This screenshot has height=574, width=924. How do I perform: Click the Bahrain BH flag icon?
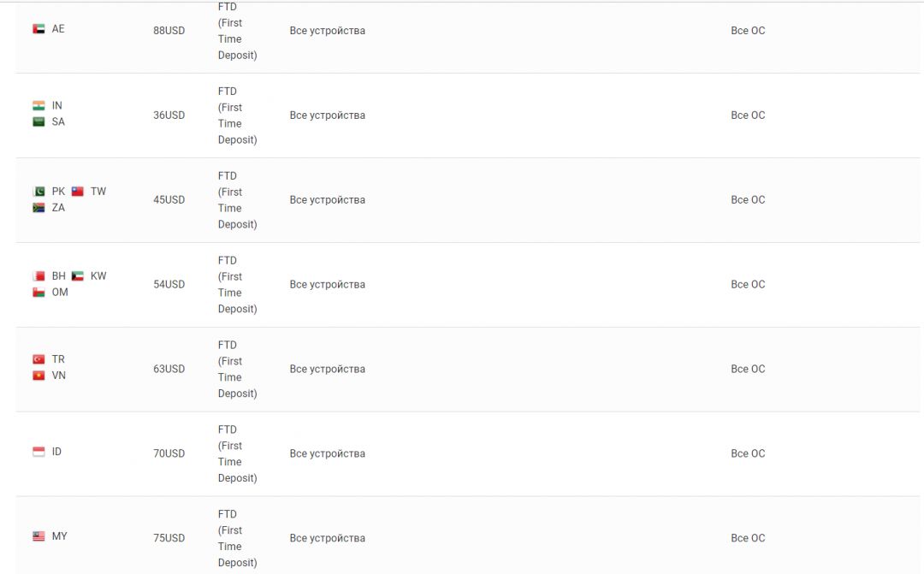tap(38, 276)
